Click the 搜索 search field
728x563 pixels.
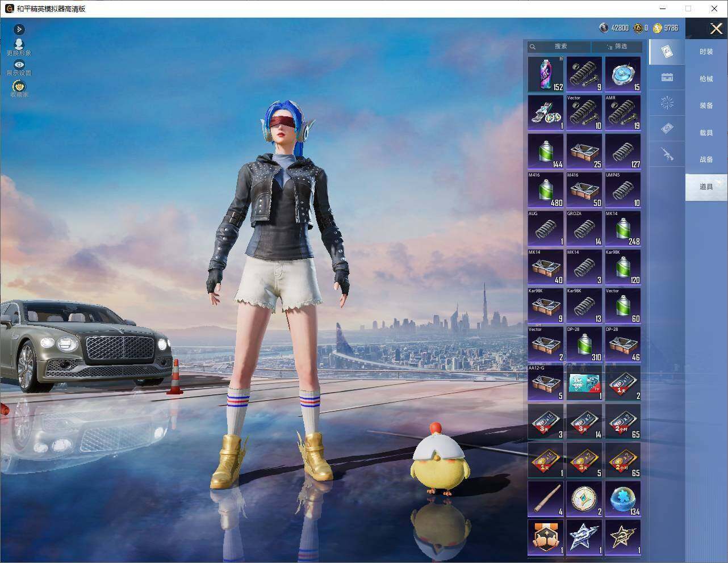click(559, 47)
